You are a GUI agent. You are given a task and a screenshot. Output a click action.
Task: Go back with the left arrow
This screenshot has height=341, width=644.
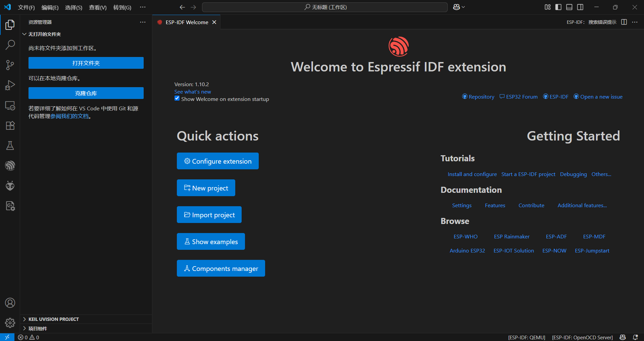[x=182, y=7]
